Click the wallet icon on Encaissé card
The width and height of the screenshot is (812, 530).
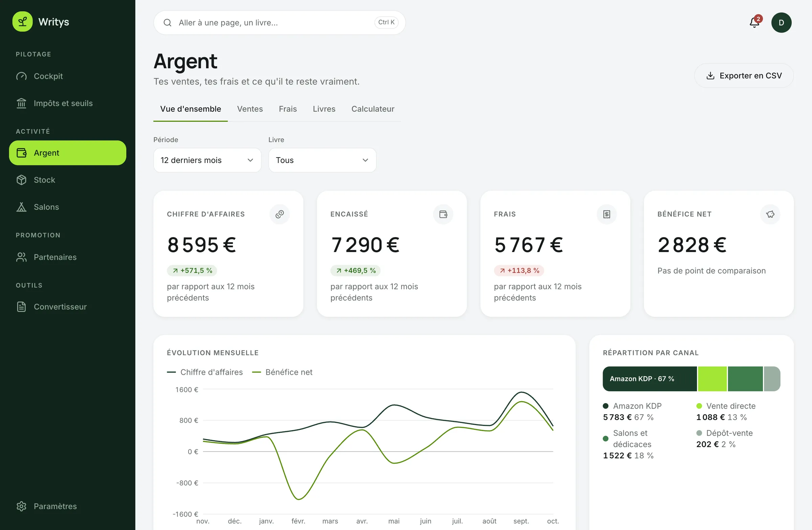[443, 214]
